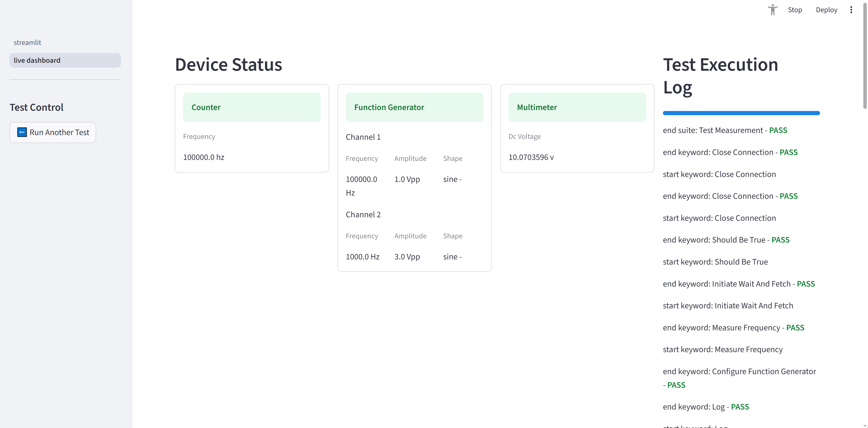Screen dimensions: 868x428
Task: Click log entry end keyword Log - PASS
Action: point(706,407)
